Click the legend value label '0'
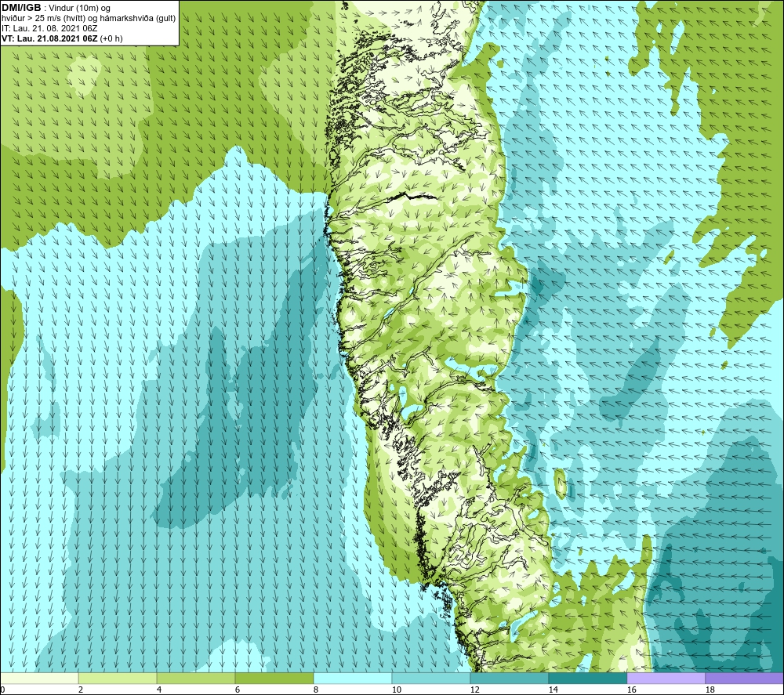This screenshot has width=784, height=695. (3, 690)
